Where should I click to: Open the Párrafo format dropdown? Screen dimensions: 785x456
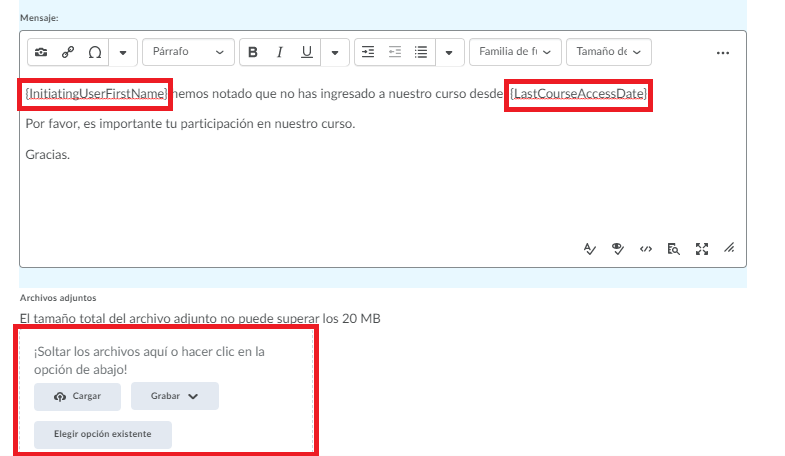click(188, 52)
